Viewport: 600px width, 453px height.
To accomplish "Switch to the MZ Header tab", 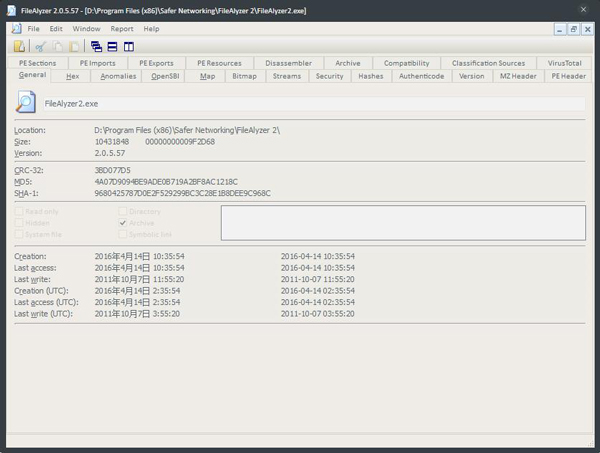I will pos(518,76).
